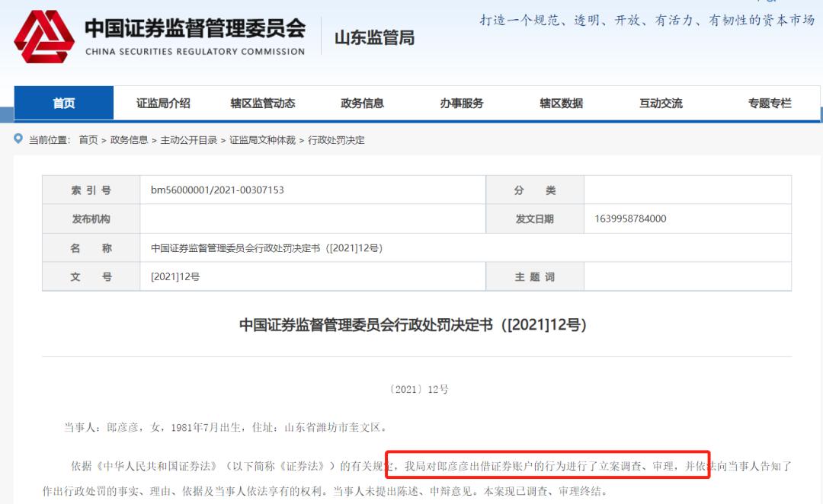Click the 行政处罚决定 breadcrumb link
This screenshot has height=504, width=823.
point(336,140)
